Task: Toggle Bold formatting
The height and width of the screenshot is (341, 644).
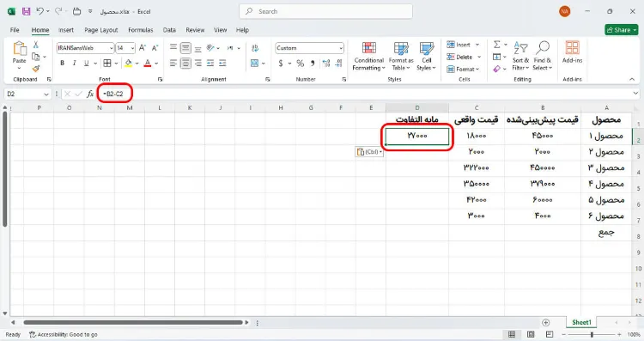Action: tap(62, 64)
